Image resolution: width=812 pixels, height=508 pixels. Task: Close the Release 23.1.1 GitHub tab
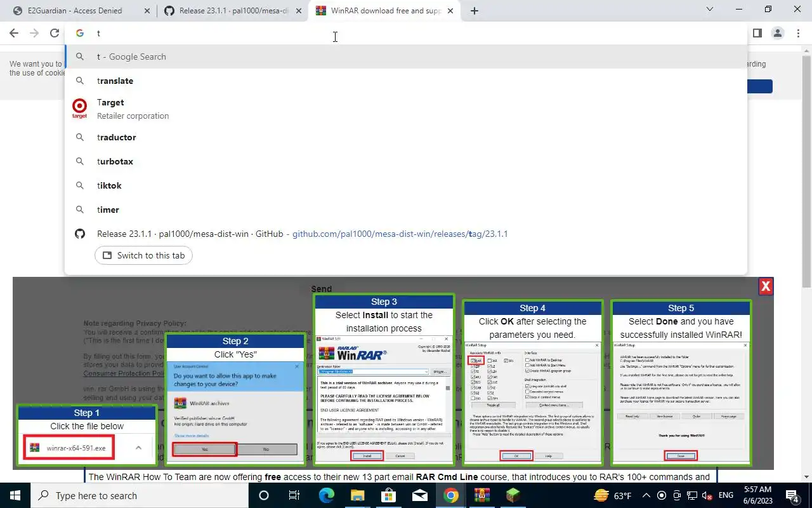point(299,11)
